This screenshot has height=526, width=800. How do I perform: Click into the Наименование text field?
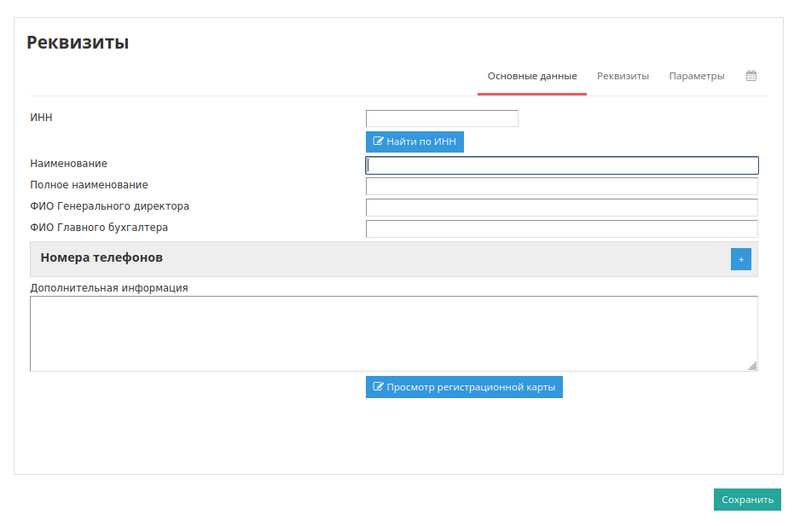coord(562,166)
